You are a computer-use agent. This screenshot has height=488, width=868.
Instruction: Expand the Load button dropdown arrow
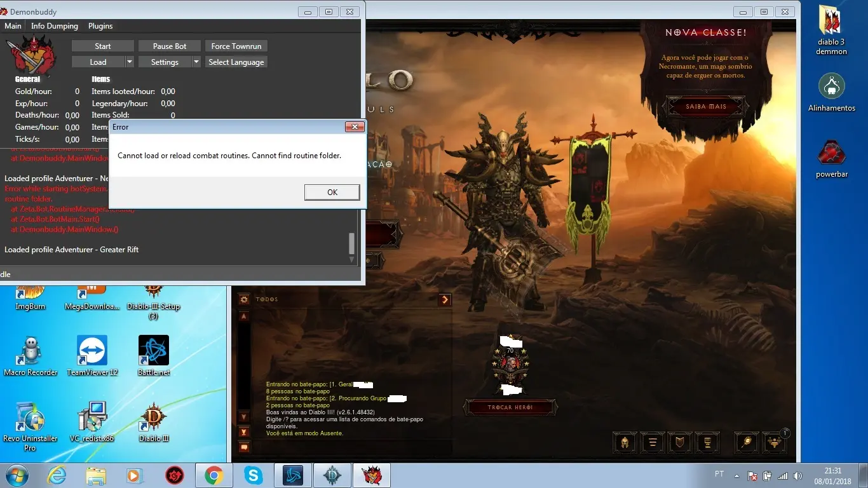(130, 62)
